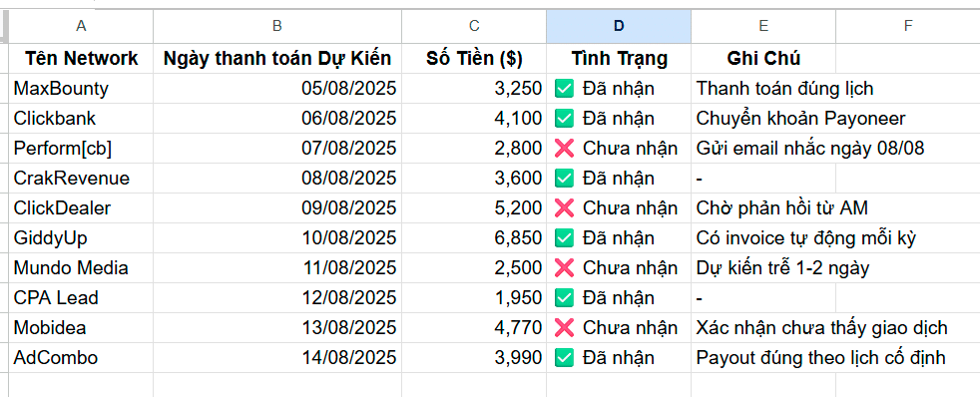Viewport: 980px width, 397px height.
Task: Click the 'Ghi Chú' header cell
Action: click(x=763, y=59)
